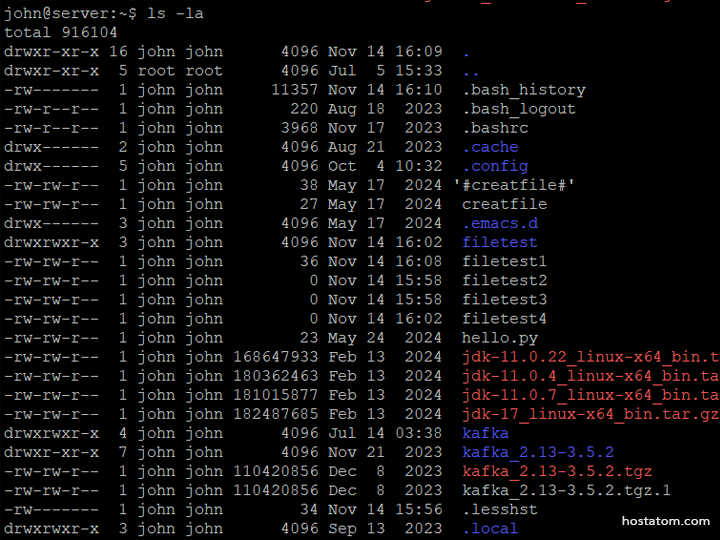720x540 pixels.
Task: Click the .emacs.d directory entry
Action: (x=499, y=223)
